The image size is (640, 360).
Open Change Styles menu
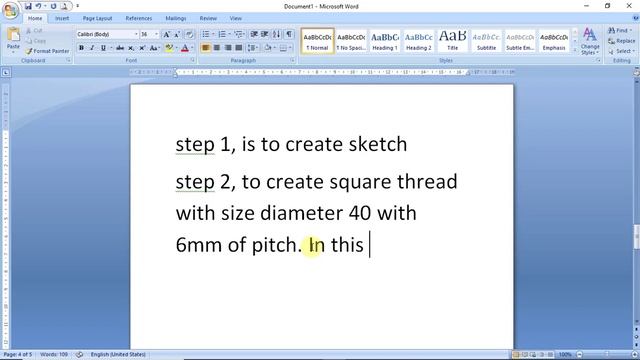(590, 41)
